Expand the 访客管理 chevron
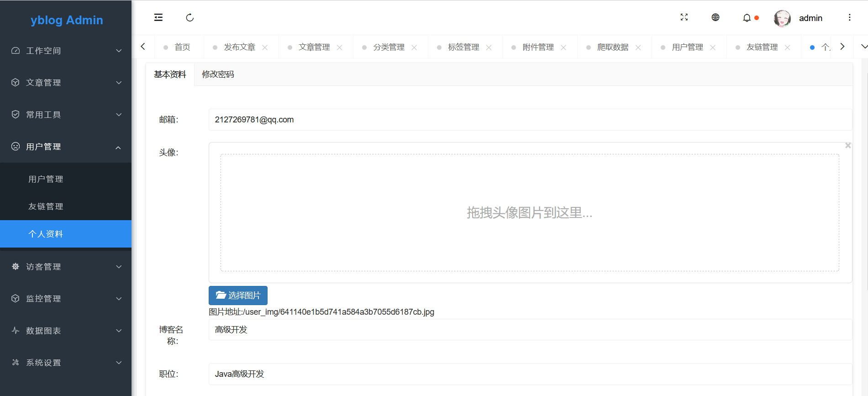Viewport: 868px width, 396px height. coord(119,267)
